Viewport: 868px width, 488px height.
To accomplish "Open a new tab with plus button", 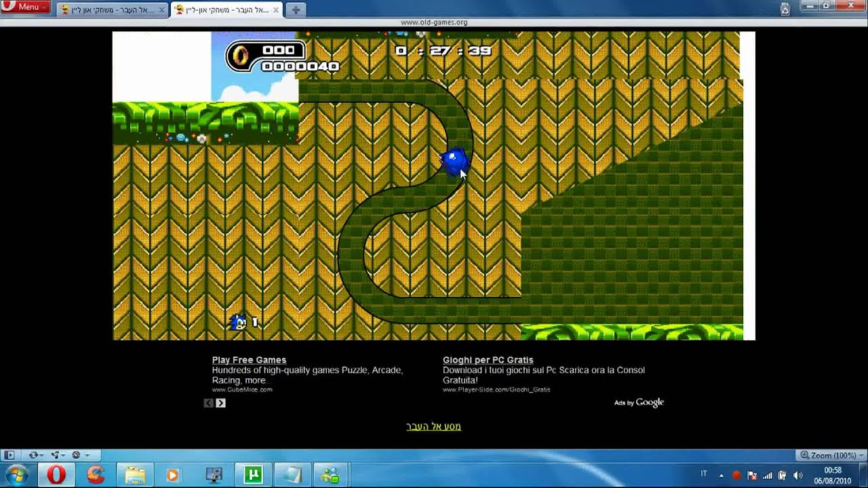I will [295, 10].
